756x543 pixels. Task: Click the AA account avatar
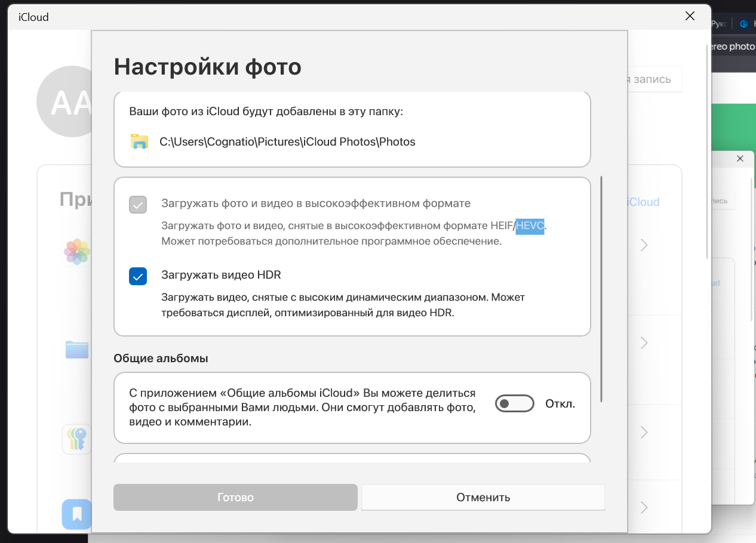(x=64, y=101)
